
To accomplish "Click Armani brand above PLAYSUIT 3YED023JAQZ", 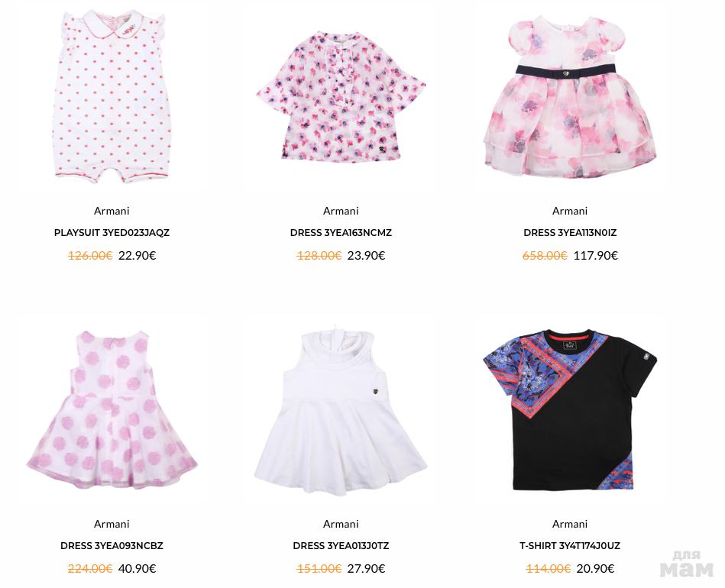I will click(x=112, y=211).
